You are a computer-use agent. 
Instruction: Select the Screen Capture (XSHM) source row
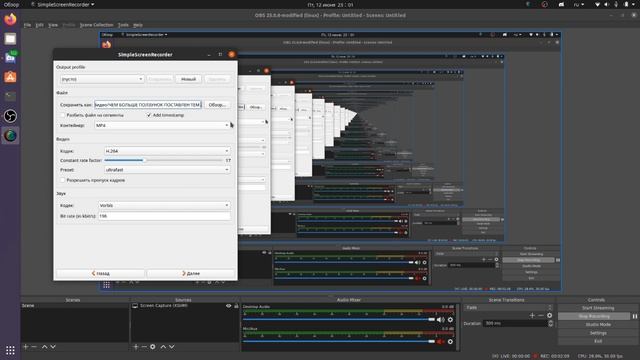coord(185,306)
